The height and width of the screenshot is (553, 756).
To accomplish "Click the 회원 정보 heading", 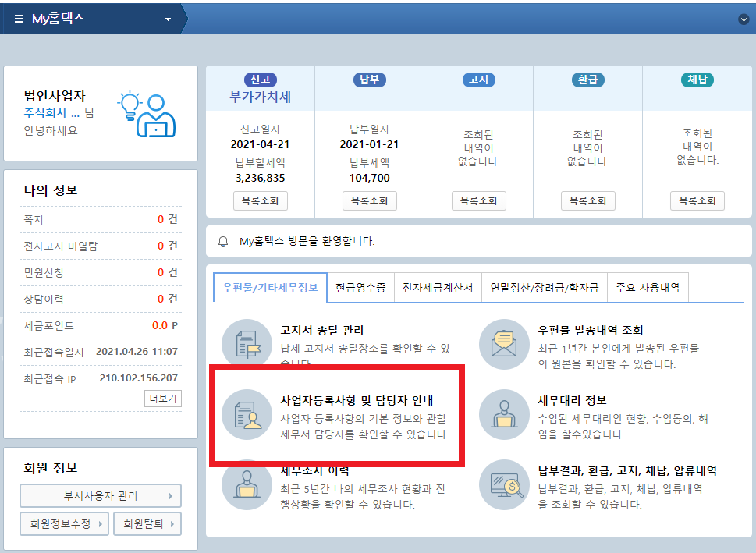I will click(51, 468).
